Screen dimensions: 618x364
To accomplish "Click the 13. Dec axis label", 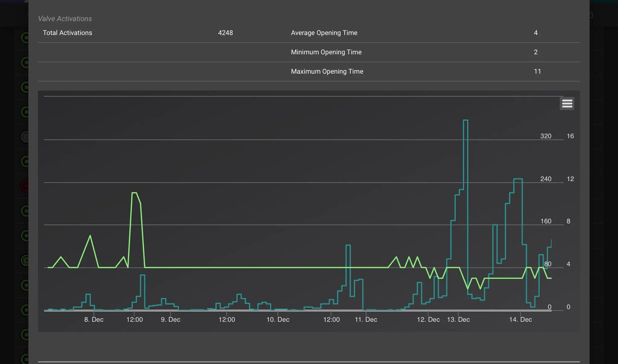I will [458, 319].
